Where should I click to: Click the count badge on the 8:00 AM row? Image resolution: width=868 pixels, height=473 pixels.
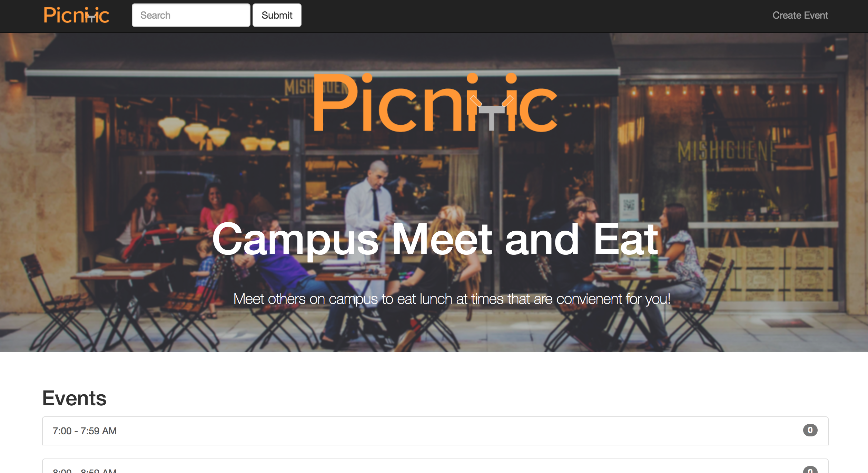[x=810, y=470]
